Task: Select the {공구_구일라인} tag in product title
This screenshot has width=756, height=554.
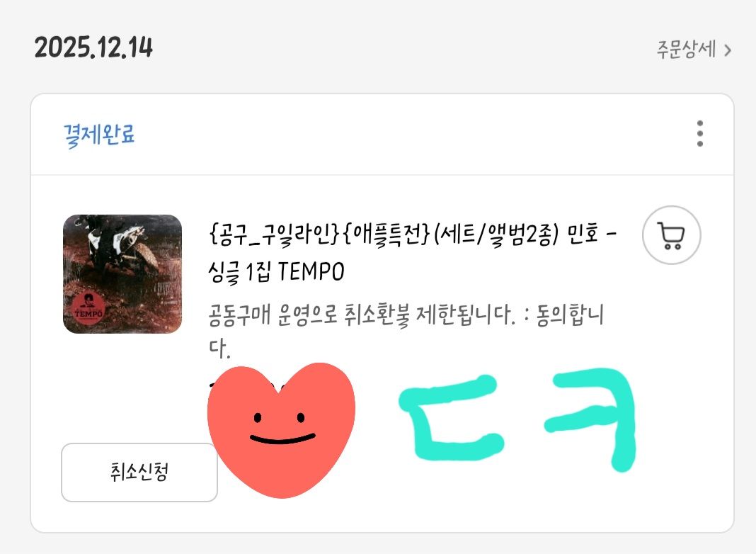Action: [x=275, y=235]
